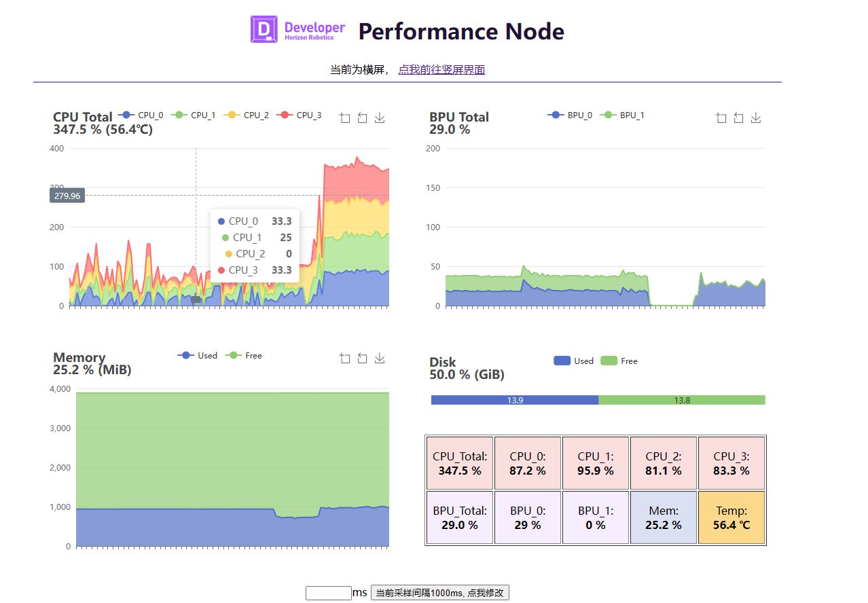Hide the Free series in Memory legend

[245, 356]
